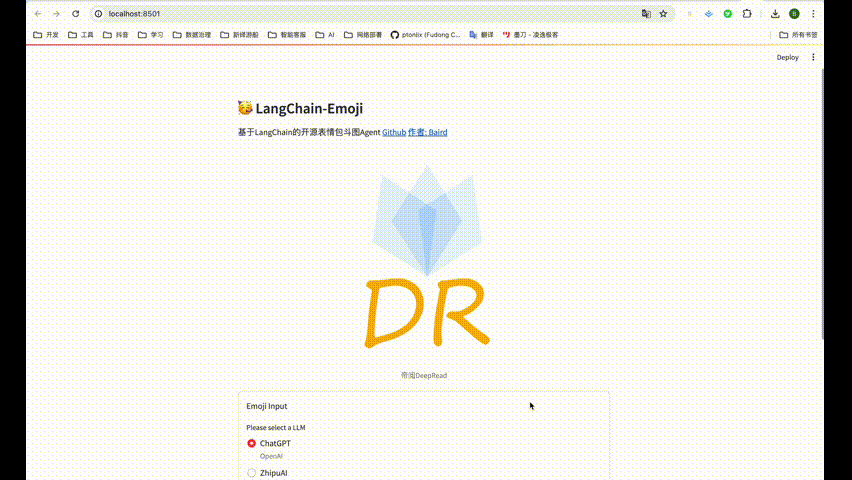Click the DeepRead DR logo image
Image resolution: width=852 pixels, height=480 pixels.
pyautogui.click(x=427, y=257)
